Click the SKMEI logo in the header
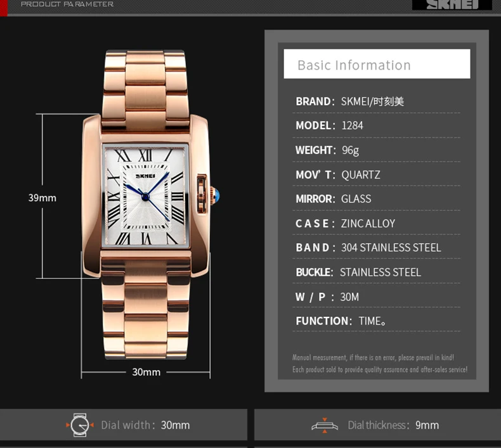Viewport: 501px width, 448px height. [x=452, y=5]
